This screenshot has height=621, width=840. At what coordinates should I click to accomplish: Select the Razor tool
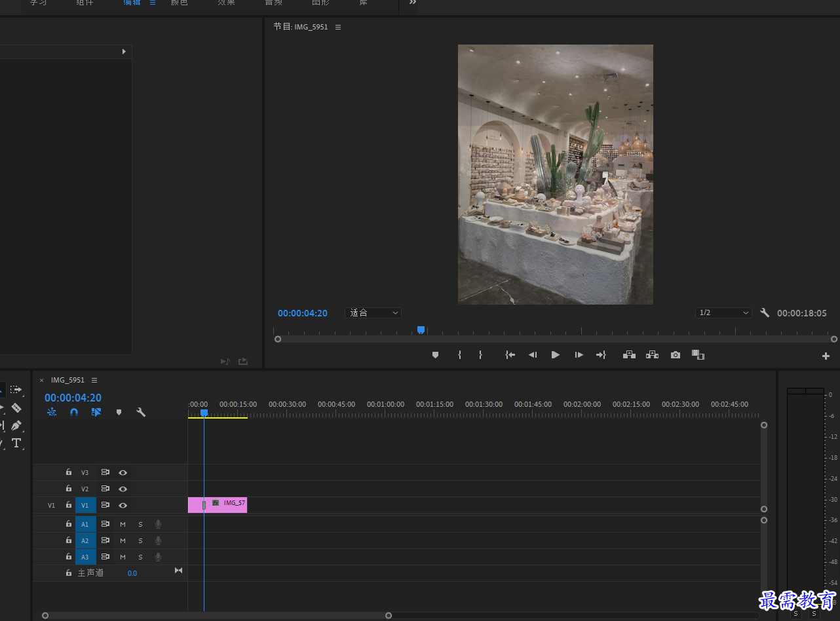pyautogui.click(x=16, y=407)
